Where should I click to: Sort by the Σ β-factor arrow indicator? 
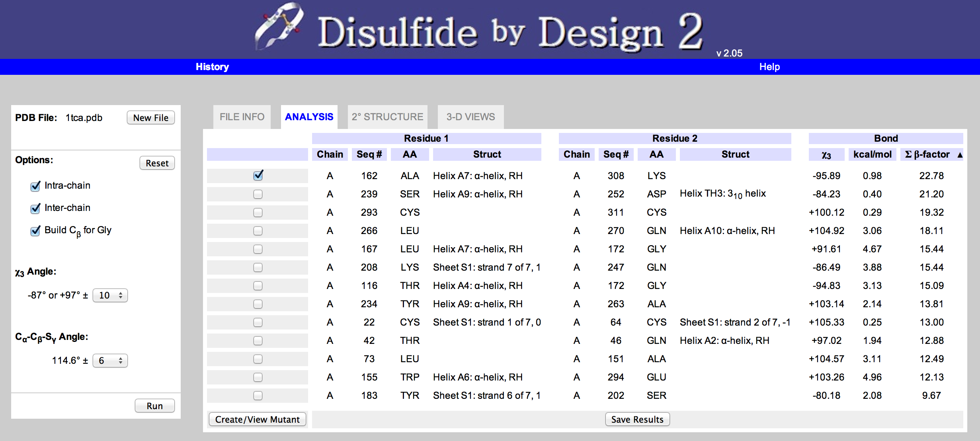(960, 155)
